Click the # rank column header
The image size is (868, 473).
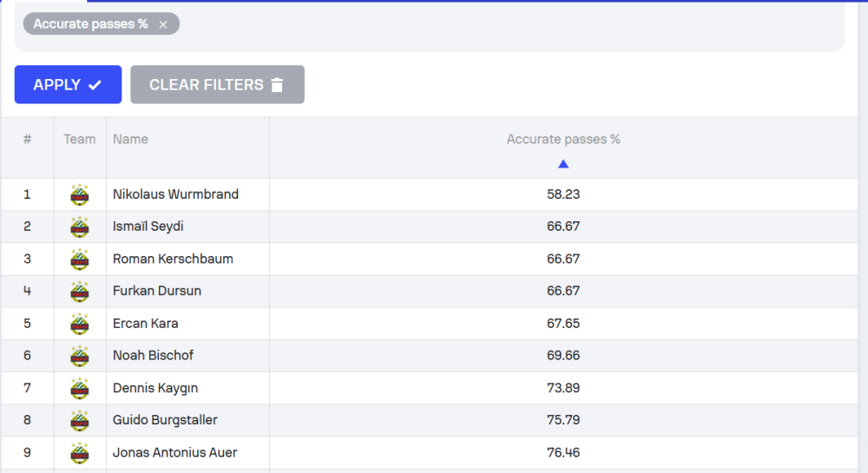coord(27,140)
